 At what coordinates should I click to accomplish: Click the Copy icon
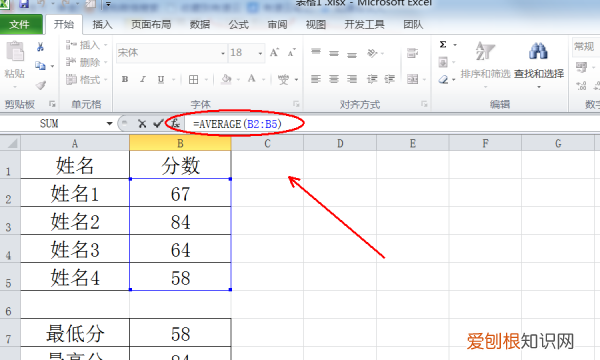pyautogui.click(x=40, y=66)
